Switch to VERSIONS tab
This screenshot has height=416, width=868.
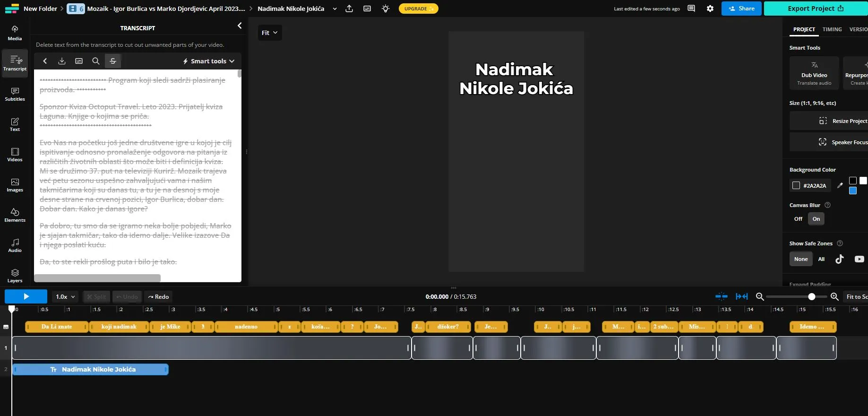859,29
